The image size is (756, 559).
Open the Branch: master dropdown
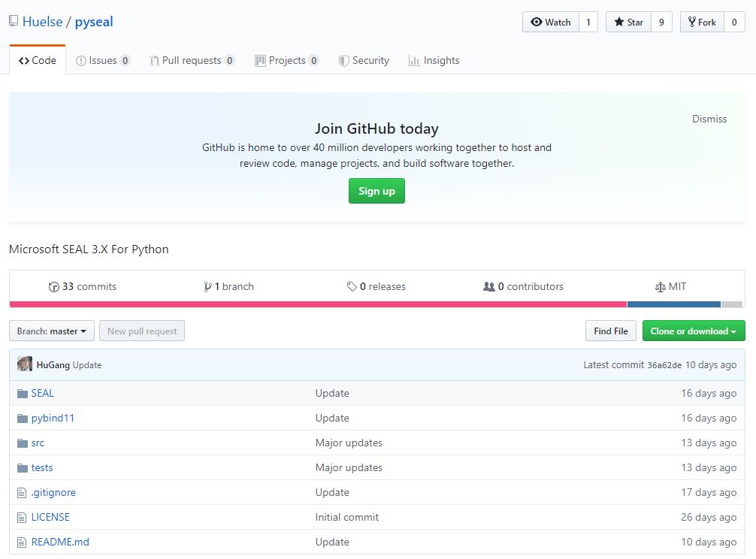pyautogui.click(x=52, y=331)
